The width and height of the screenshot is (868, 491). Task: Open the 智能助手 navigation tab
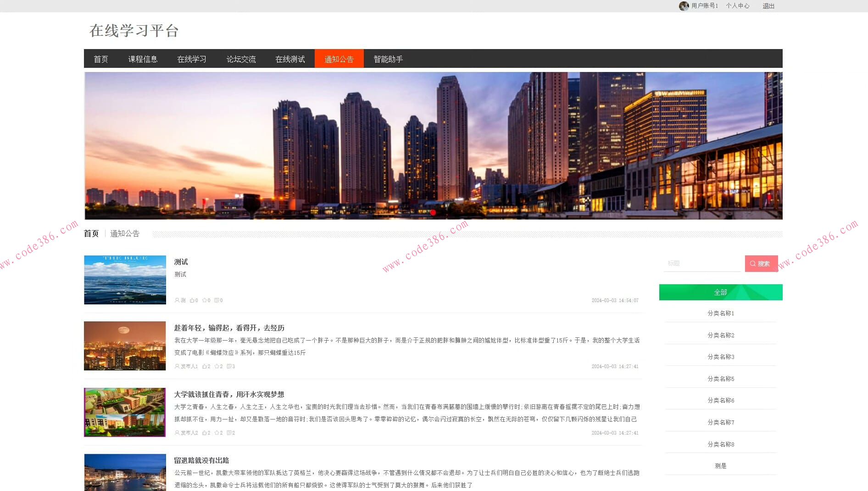pos(388,59)
